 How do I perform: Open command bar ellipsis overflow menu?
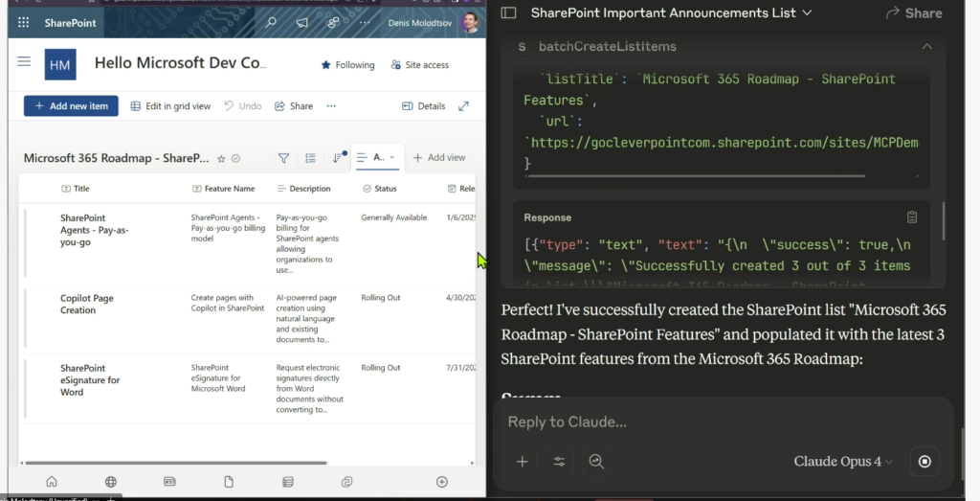[331, 106]
